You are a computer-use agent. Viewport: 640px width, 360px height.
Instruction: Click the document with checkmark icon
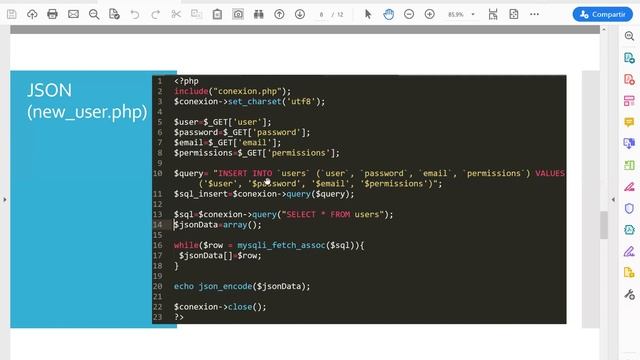coord(114,14)
